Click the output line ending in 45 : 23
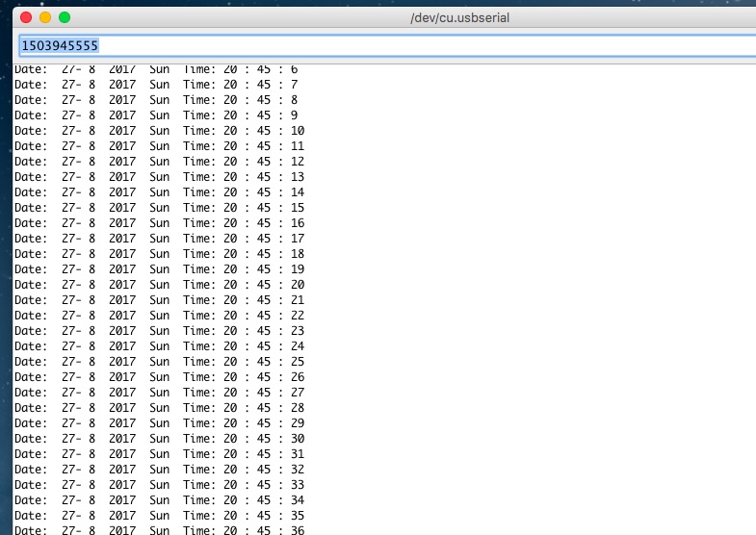The image size is (756, 535). 160,331
